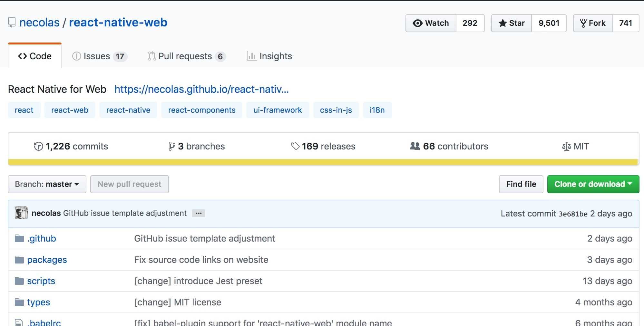644x326 pixels.
Task: Click the Issues exclamation circle icon
Action: tap(77, 56)
